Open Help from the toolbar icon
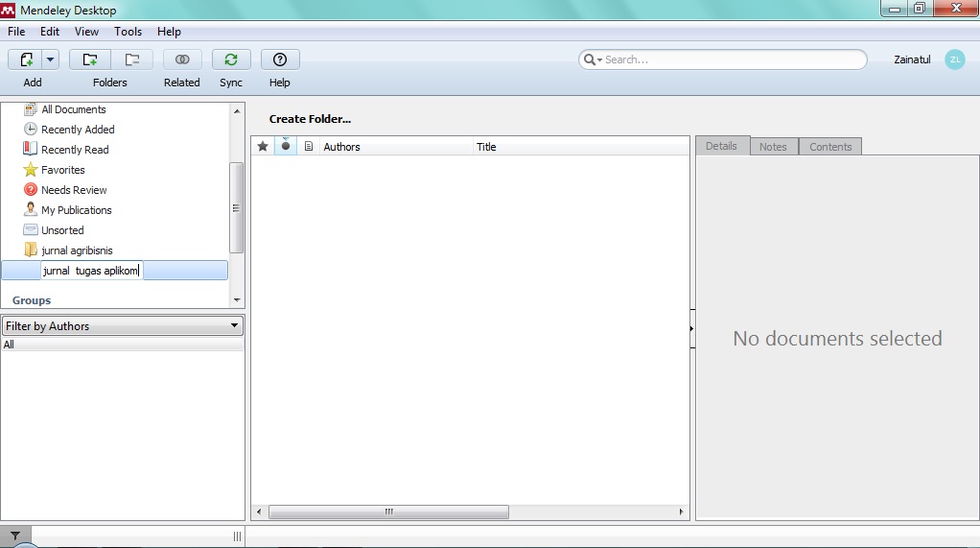Image resolution: width=980 pixels, height=548 pixels. pyautogui.click(x=280, y=60)
